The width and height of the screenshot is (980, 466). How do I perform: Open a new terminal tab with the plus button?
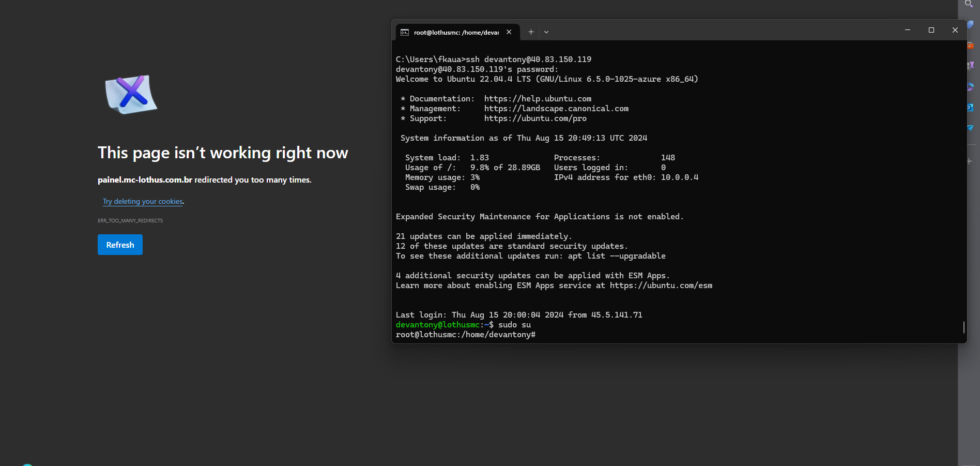(531, 32)
